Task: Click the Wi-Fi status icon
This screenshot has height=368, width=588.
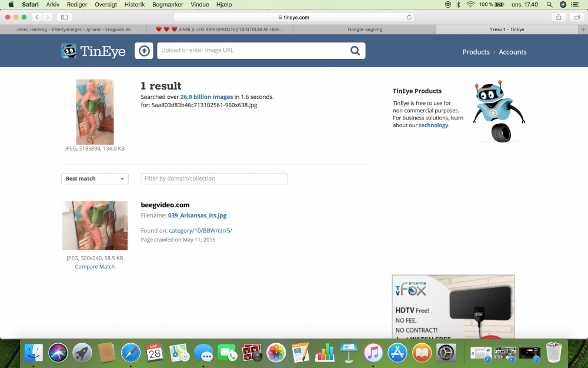Action: pyautogui.click(x=470, y=5)
